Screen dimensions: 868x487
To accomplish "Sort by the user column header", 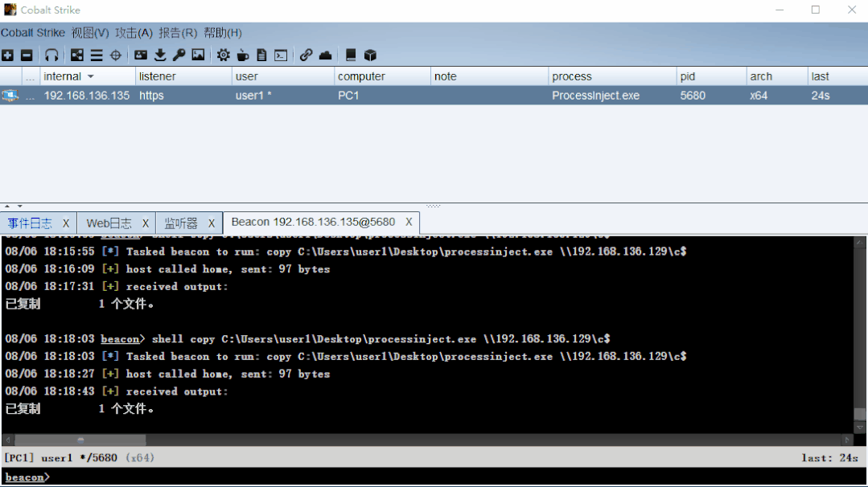I will [283, 76].
